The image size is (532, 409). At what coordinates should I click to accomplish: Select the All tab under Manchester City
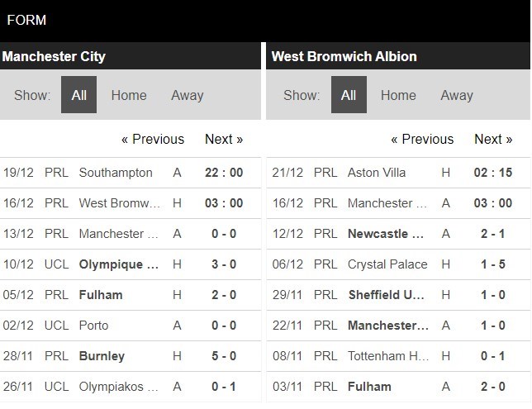[x=78, y=95]
